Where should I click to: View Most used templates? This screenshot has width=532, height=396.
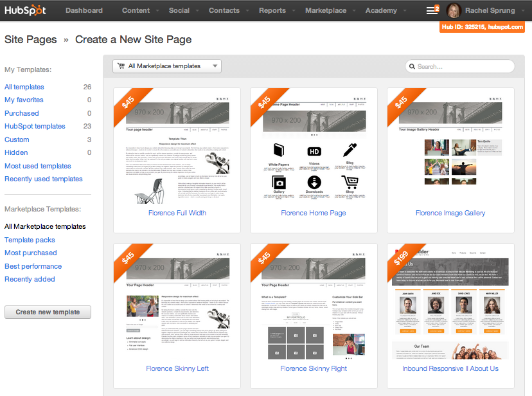point(38,166)
